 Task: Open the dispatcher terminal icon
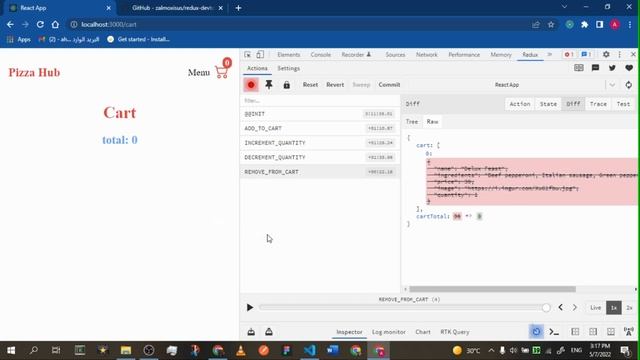tap(554, 332)
